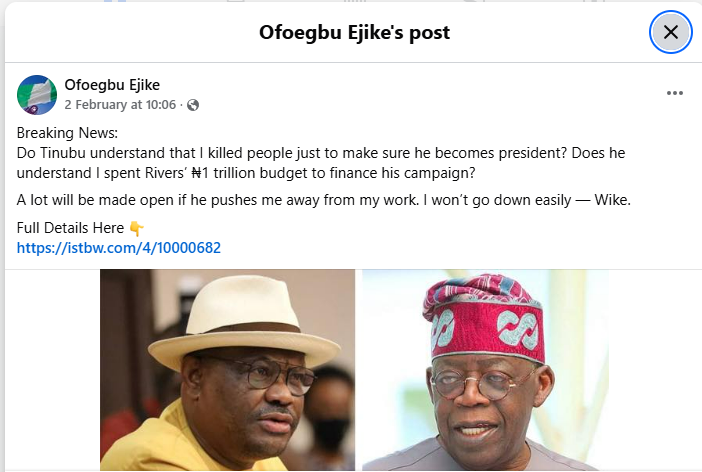Open the three-dot post options menu
This screenshot has width=702, height=472.
675,93
